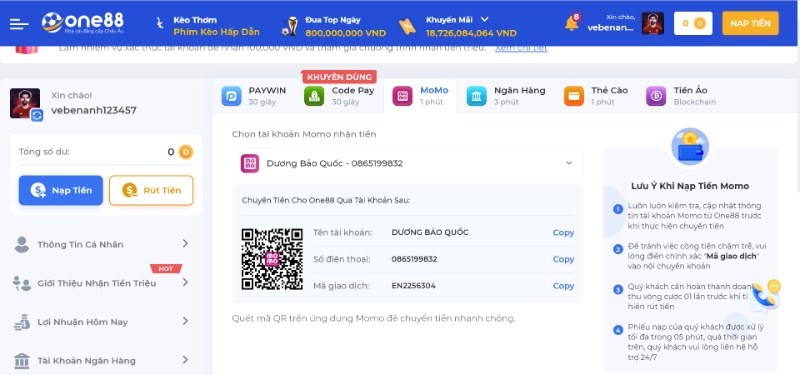Open the live support chat icon

pyautogui.click(x=767, y=295)
